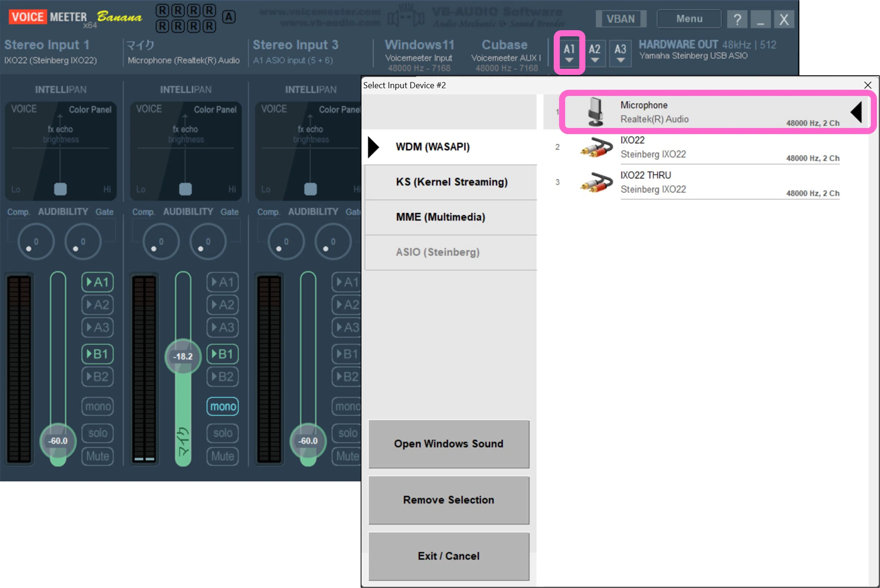Toggle A2 routing on the マイク strip
Viewport: 880px width, 588px height.
(222, 305)
